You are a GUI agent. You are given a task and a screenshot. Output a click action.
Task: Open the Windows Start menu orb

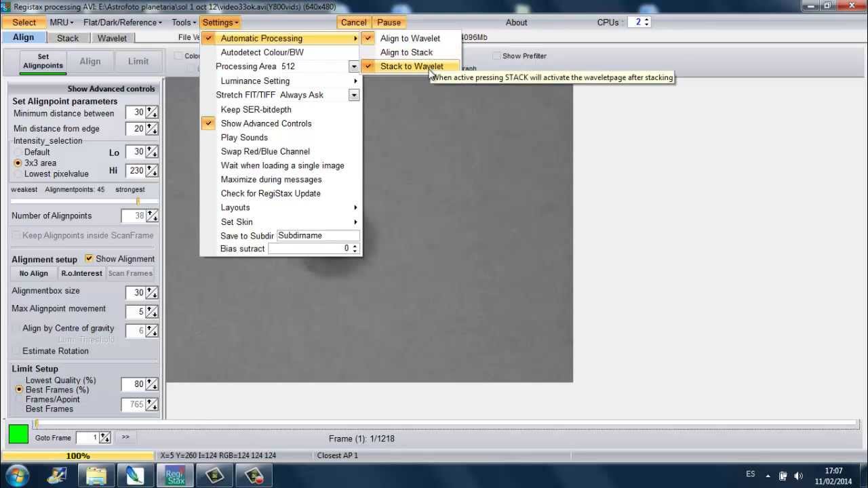click(x=16, y=475)
